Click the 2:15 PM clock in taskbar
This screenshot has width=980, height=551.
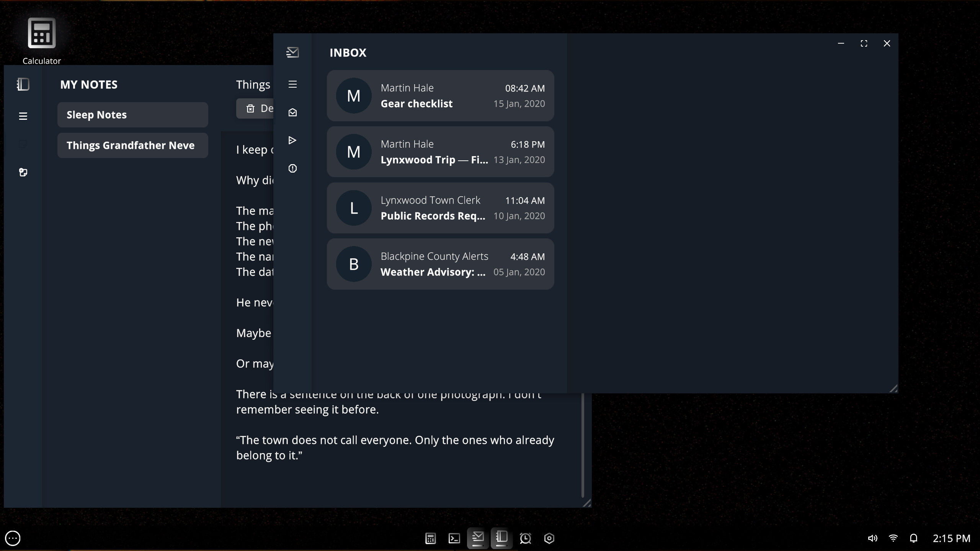click(951, 538)
